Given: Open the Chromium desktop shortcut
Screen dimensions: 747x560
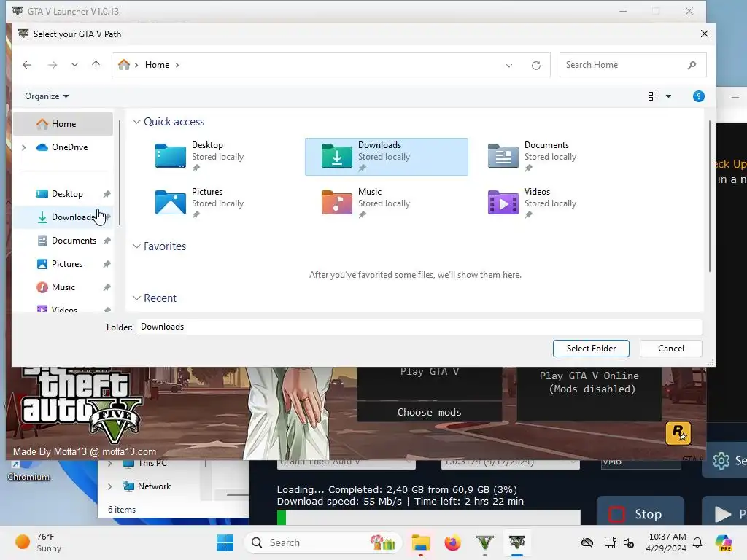Looking at the screenshot, I should tap(28, 472).
